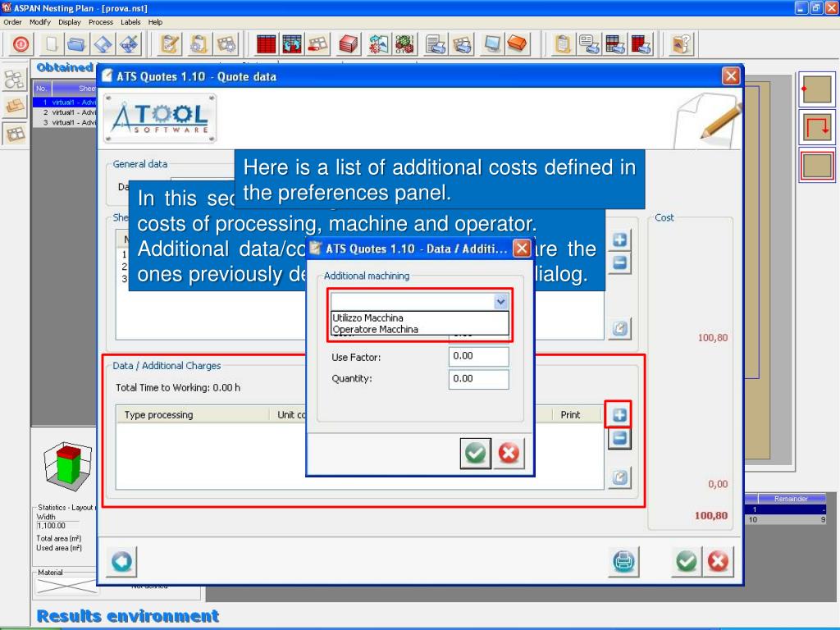Open the Labels menu
The width and height of the screenshot is (840, 630).
coord(130,22)
